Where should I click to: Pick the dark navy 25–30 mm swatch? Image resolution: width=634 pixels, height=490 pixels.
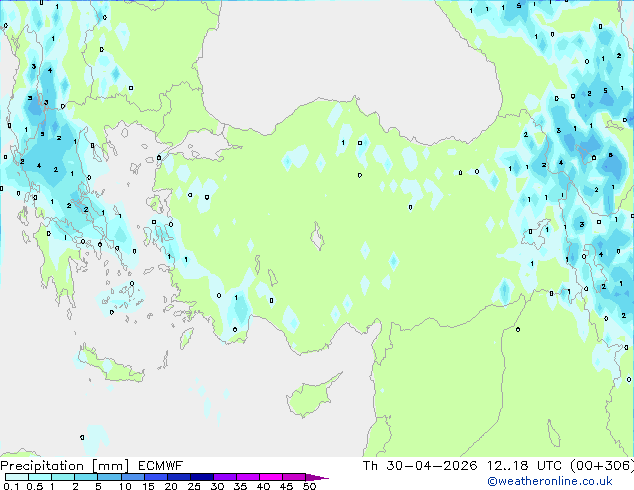201,477
